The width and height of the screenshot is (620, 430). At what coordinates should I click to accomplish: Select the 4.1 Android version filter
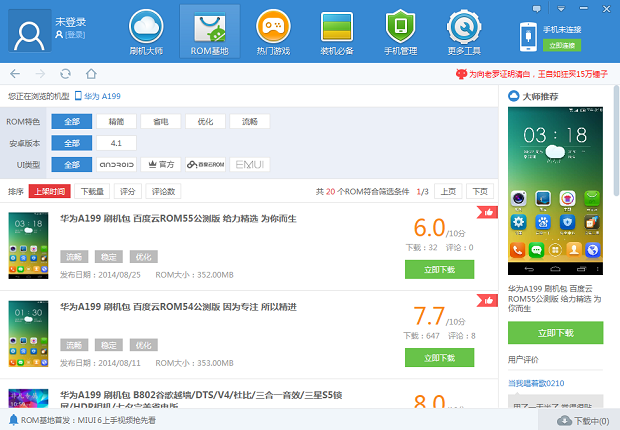pos(116,143)
